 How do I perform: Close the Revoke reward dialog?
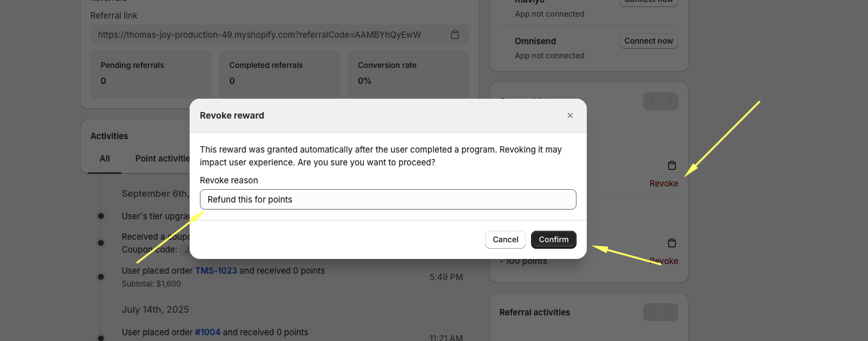pos(570,115)
